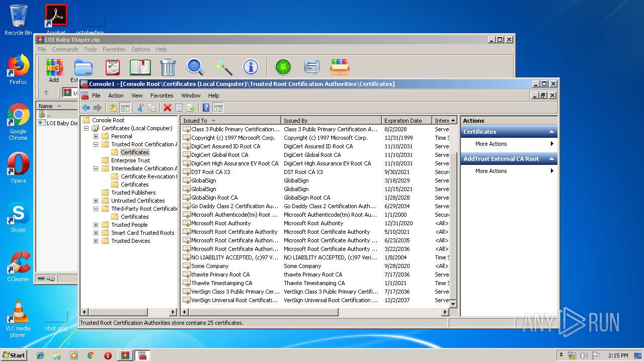The width and height of the screenshot is (644, 362).
Task: Click the Copy icon in the Console1 toolbar
Action: click(152, 108)
